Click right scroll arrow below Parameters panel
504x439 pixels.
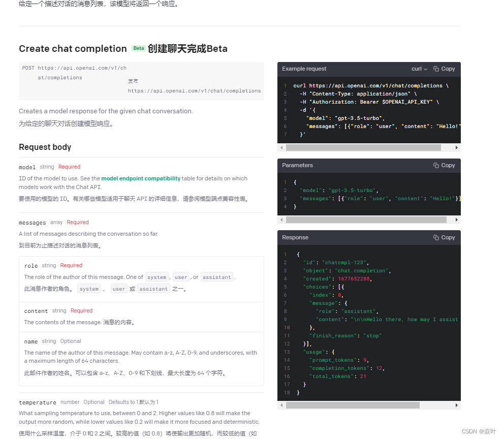[x=456, y=219]
